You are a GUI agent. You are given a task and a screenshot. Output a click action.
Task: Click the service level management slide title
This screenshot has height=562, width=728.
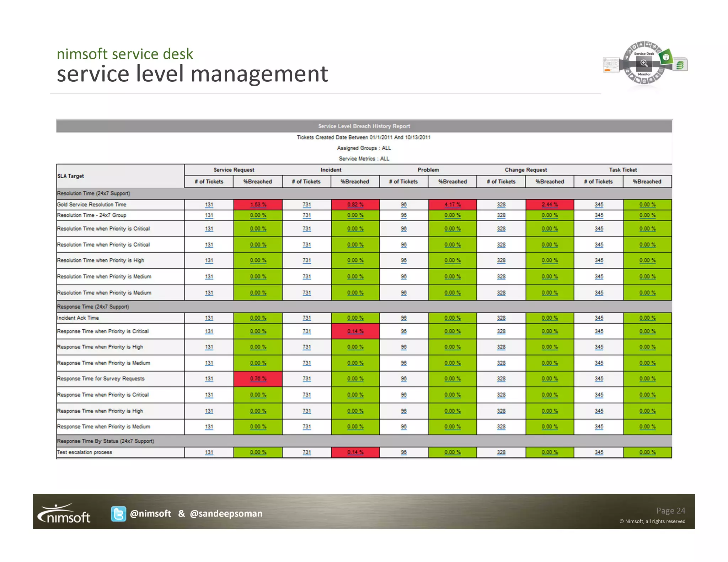pos(192,74)
